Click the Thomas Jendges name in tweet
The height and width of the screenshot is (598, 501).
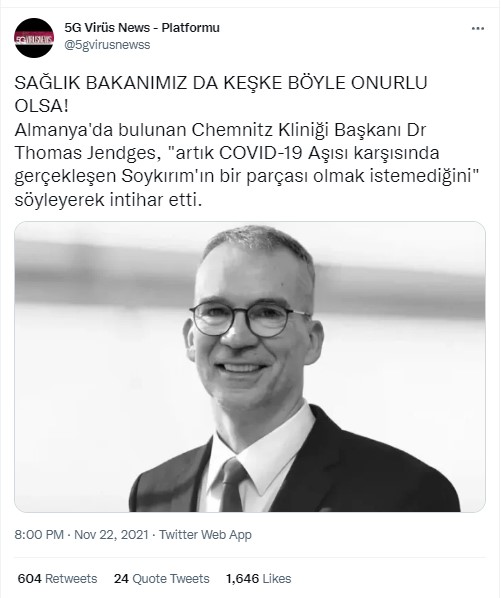[x=85, y=153]
